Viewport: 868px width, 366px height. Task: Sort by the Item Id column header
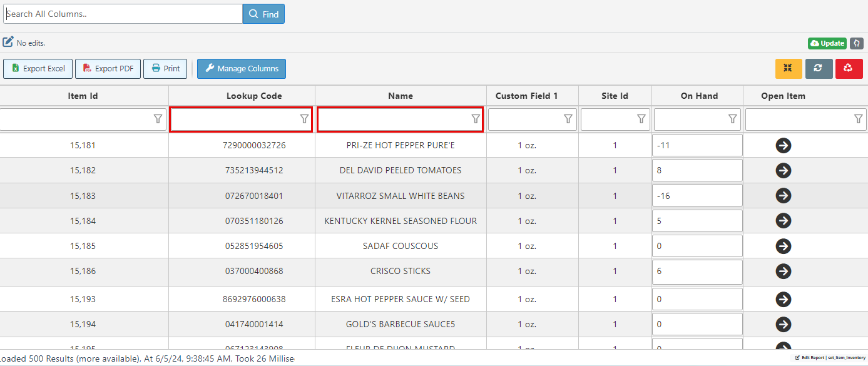point(83,96)
